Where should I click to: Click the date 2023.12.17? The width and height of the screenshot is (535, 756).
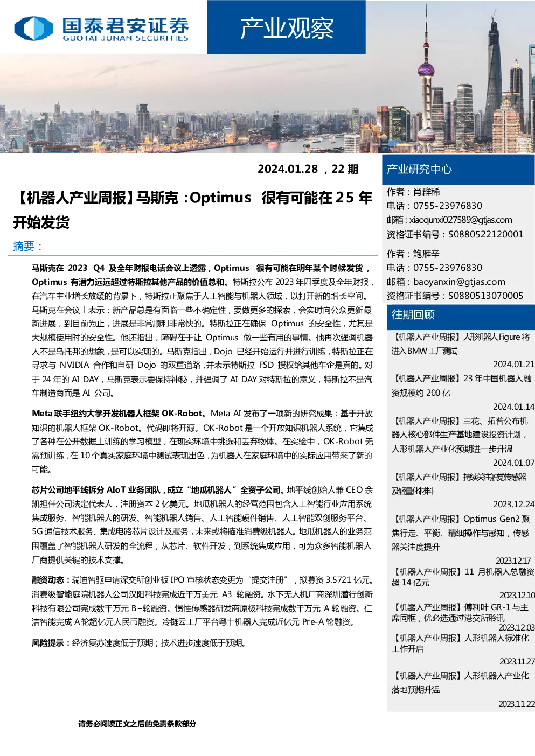513,561
